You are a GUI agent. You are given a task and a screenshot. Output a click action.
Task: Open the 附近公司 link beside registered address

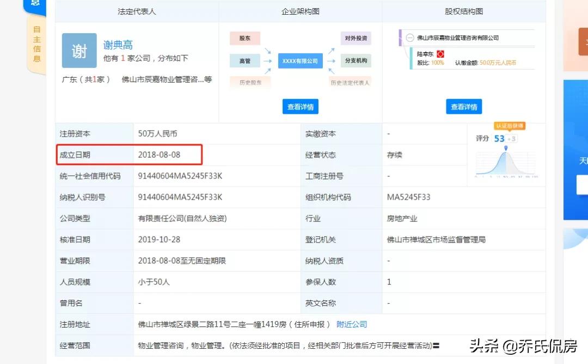click(x=352, y=324)
